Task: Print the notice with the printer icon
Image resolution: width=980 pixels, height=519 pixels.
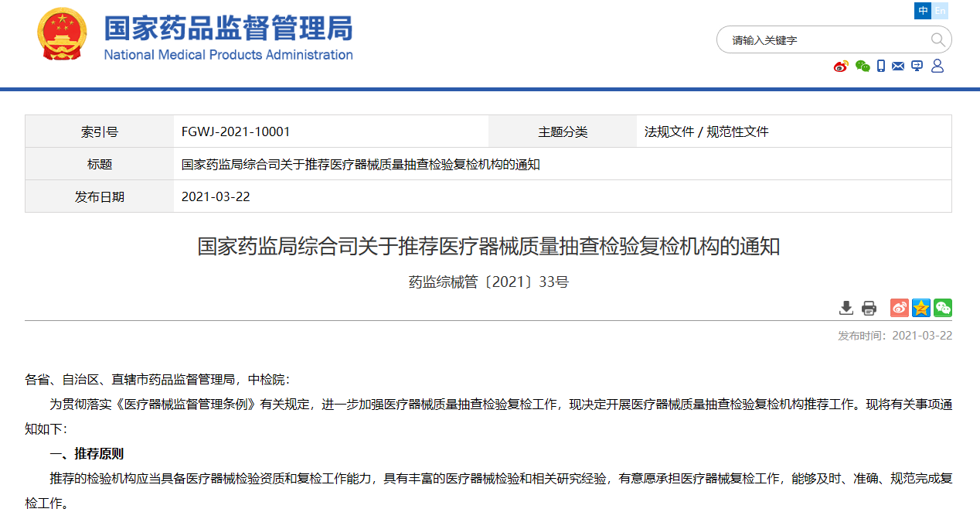Action: 869,308
